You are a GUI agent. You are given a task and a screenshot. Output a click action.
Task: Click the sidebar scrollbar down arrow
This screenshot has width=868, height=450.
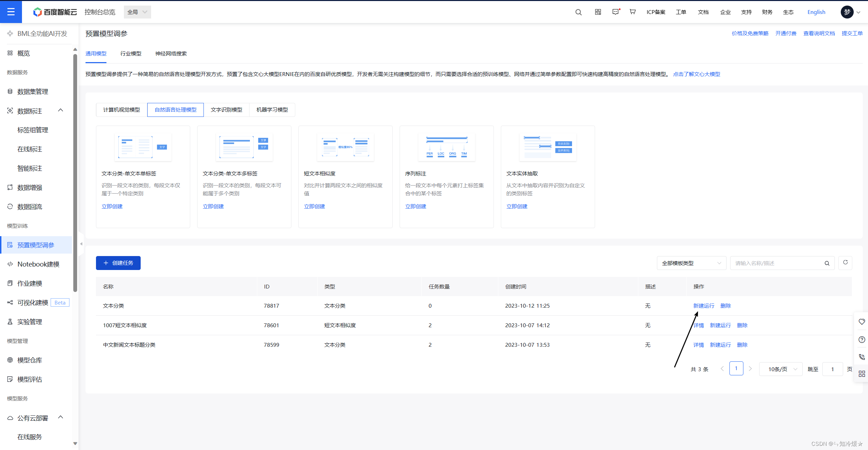[75, 444]
